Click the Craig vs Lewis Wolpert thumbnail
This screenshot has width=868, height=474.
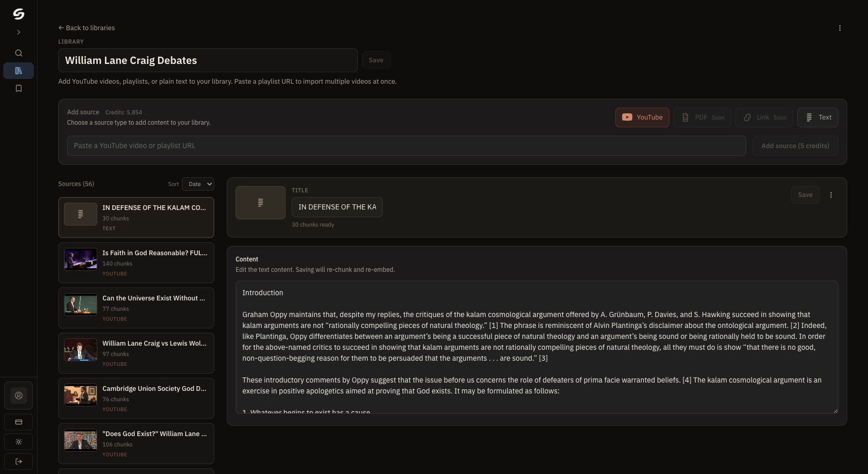click(x=81, y=350)
